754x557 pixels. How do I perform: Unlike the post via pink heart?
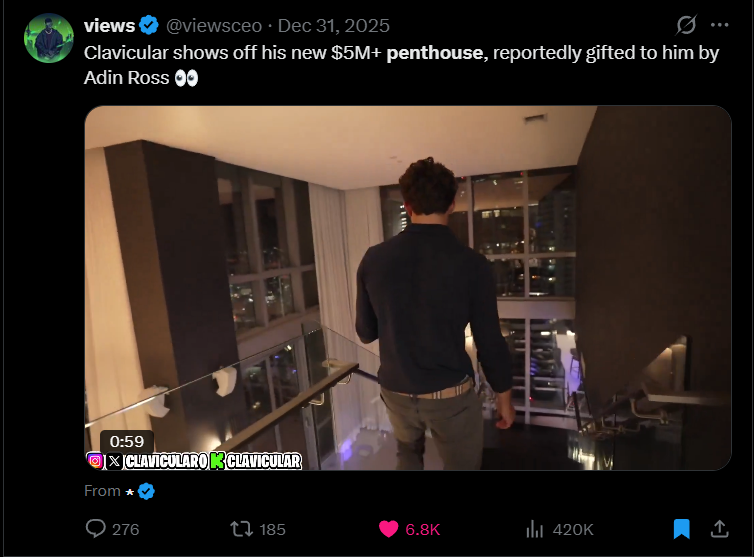[x=389, y=529]
